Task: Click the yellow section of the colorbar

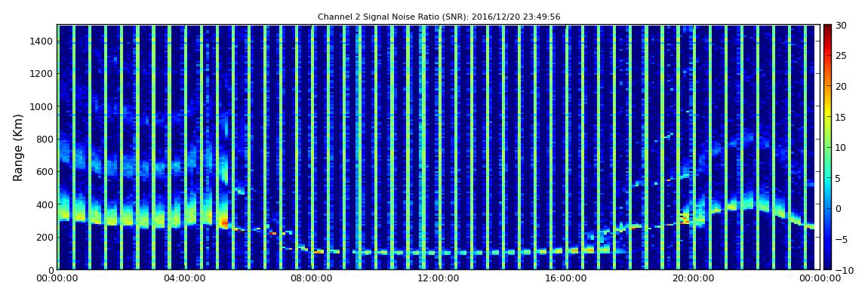Action: [x=827, y=113]
